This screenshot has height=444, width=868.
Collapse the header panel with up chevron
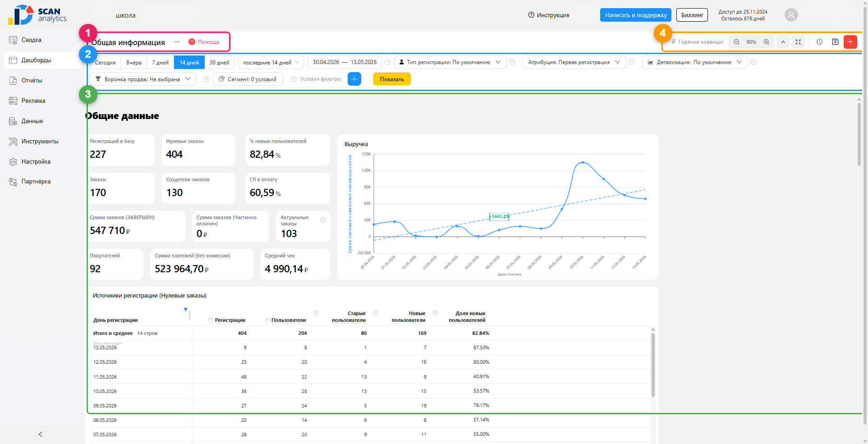[x=783, y=42]
